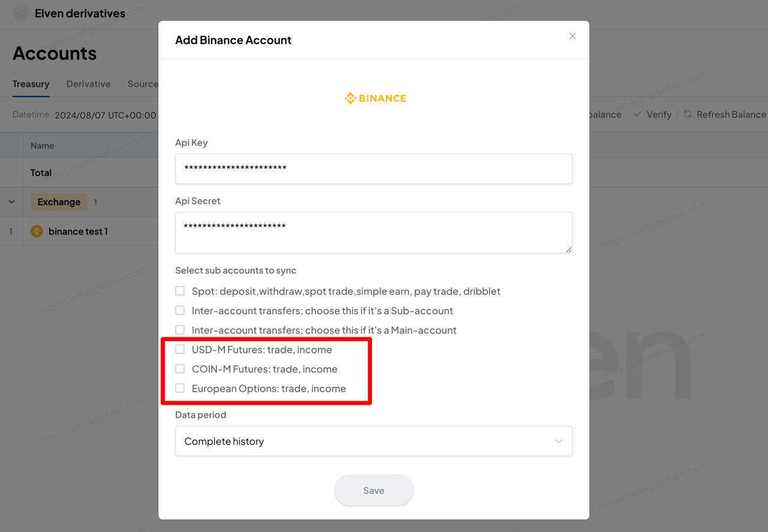Click into the Api Secret textarea
768x532 pixels.
373,232
